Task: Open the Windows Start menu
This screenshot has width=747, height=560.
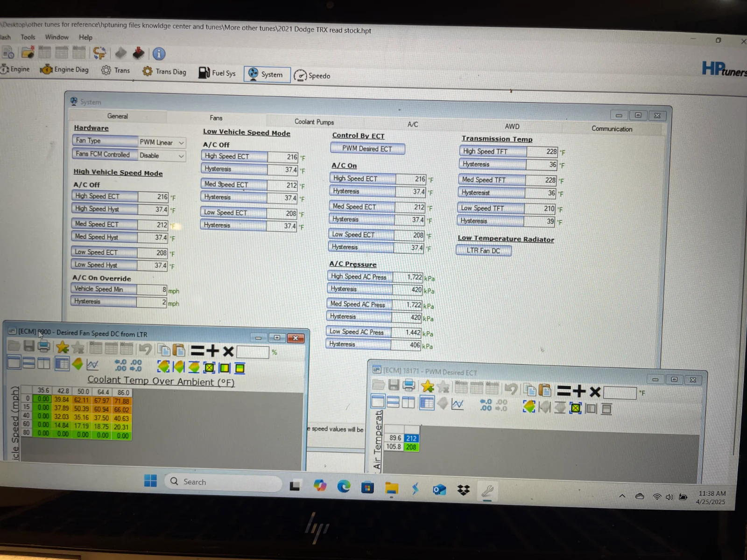Action: coord(150,480)
